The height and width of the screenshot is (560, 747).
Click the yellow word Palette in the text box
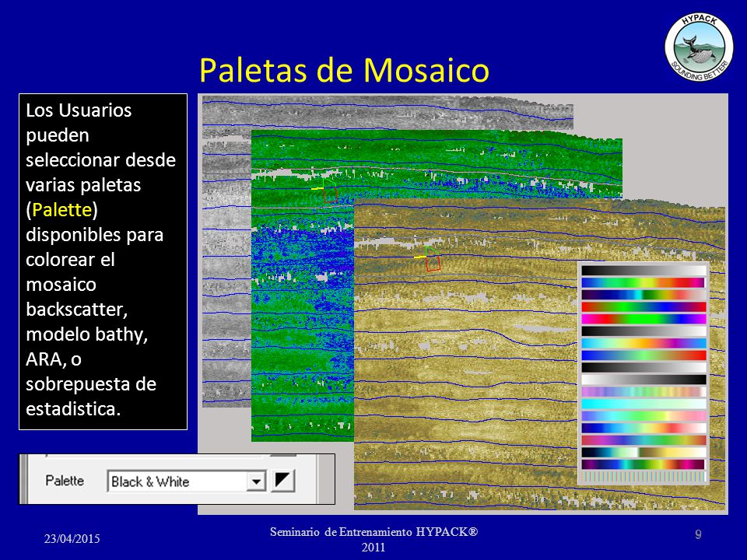pyautogui.click(x=62, y=209)
